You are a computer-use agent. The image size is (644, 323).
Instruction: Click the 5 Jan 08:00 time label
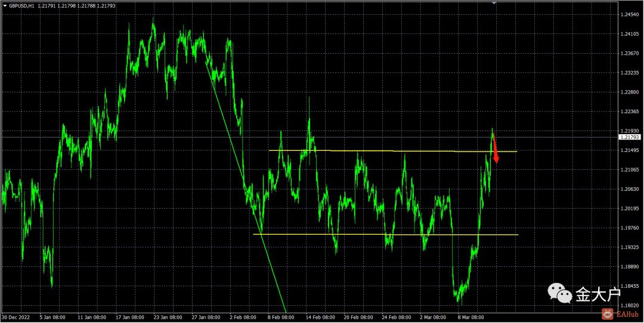pos(53,318)
